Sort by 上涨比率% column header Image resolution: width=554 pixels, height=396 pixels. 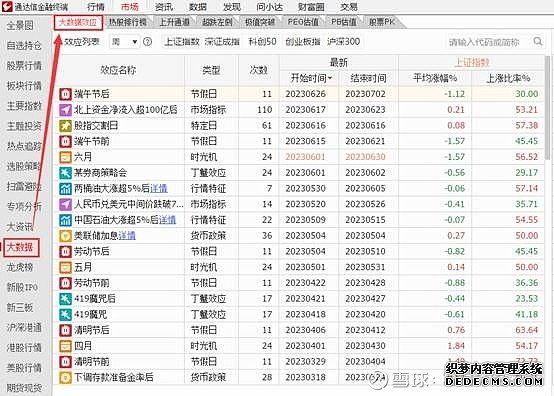click(x=508, y=78)
